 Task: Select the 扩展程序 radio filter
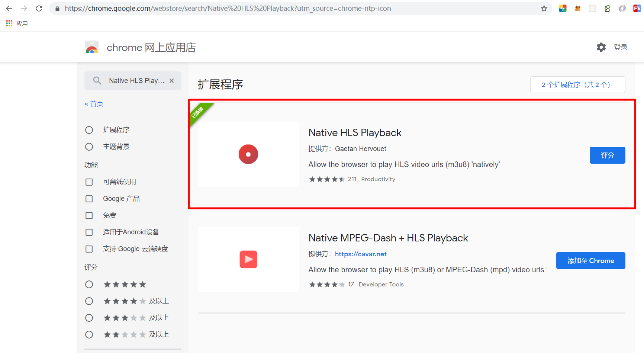pos(89,130)
